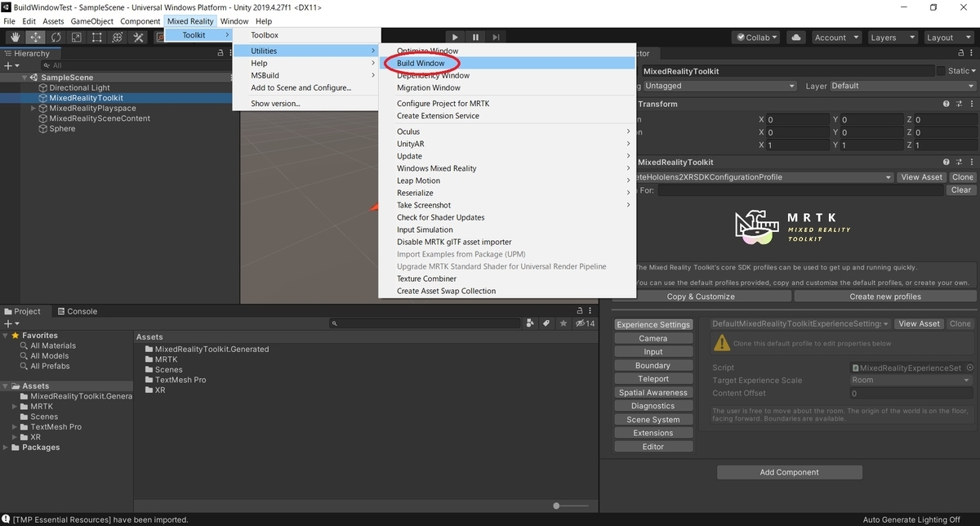980x526 pixels.
Task: Select the Scale tool
Action: click(x=77, y=38)
